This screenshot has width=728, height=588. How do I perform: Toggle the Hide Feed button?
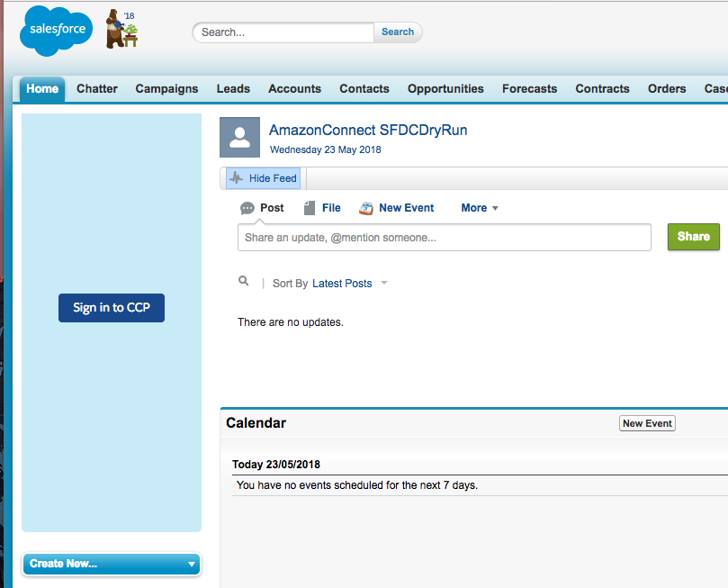264,178
